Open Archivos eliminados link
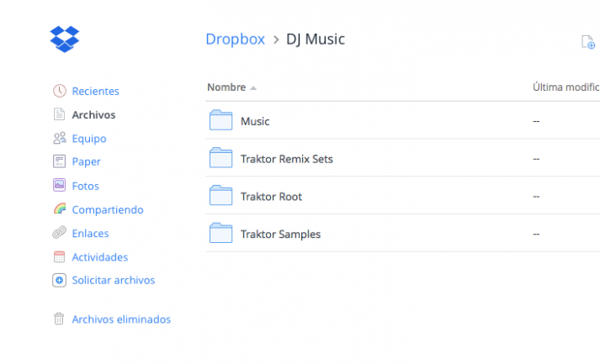This screenshot has height=364, width=600. click(x=121, y=319)
